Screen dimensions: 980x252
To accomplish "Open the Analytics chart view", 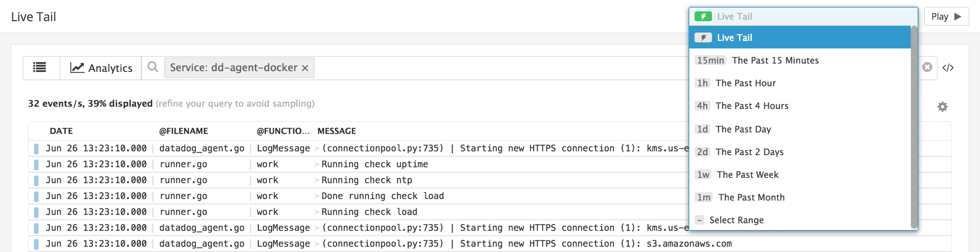I will (x=101, y=68).
